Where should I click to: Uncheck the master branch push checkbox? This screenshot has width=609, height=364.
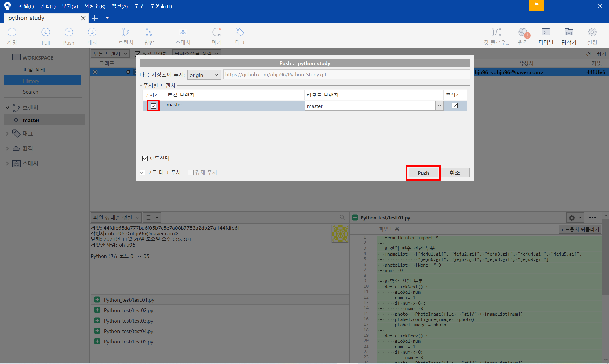pyautogui.click(x=153, y=106)
